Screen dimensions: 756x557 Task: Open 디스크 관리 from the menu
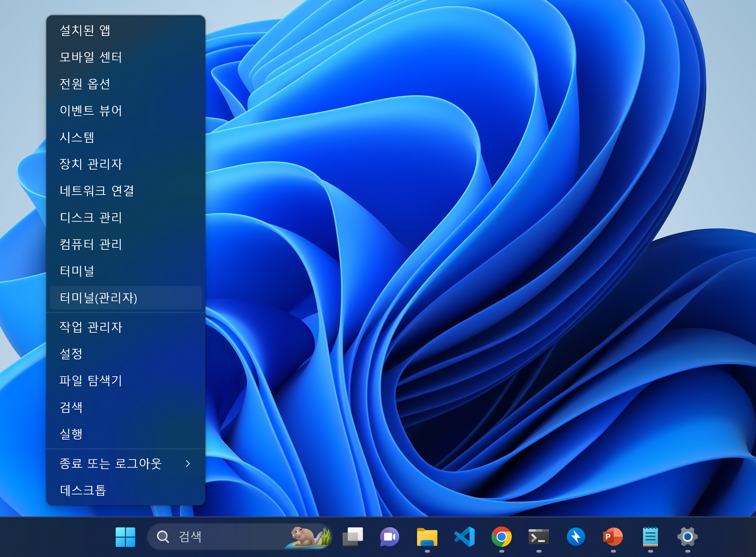126,217
